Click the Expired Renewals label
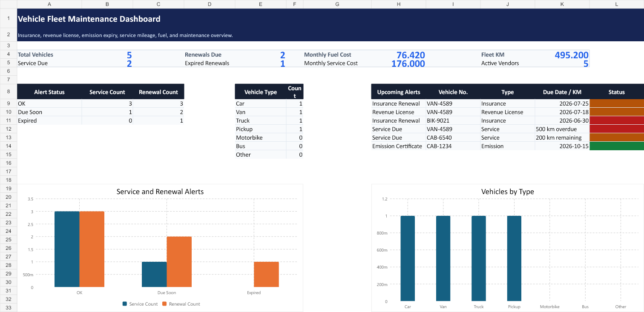Viewport: 644px width, 312px height. (x=207, y=63)
